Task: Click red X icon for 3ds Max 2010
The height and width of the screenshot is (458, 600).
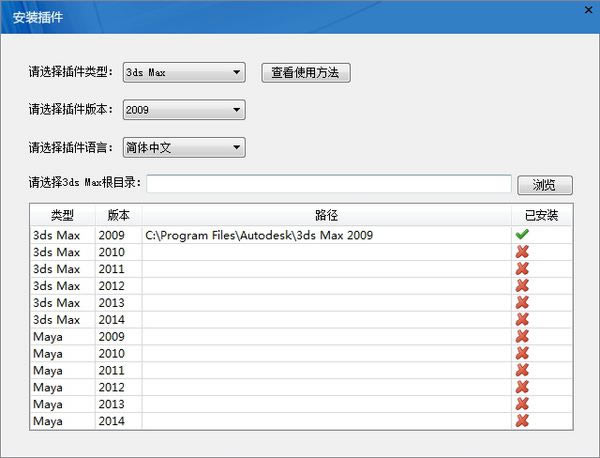Action: 522,252
